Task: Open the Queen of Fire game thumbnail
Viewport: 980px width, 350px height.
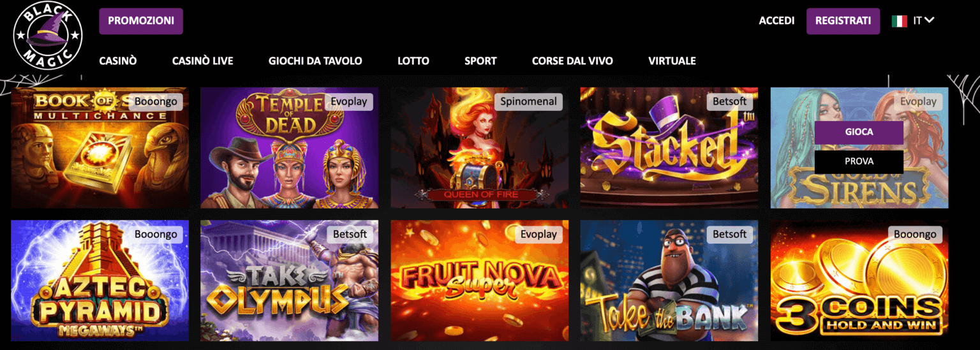Action: point(479,148)
